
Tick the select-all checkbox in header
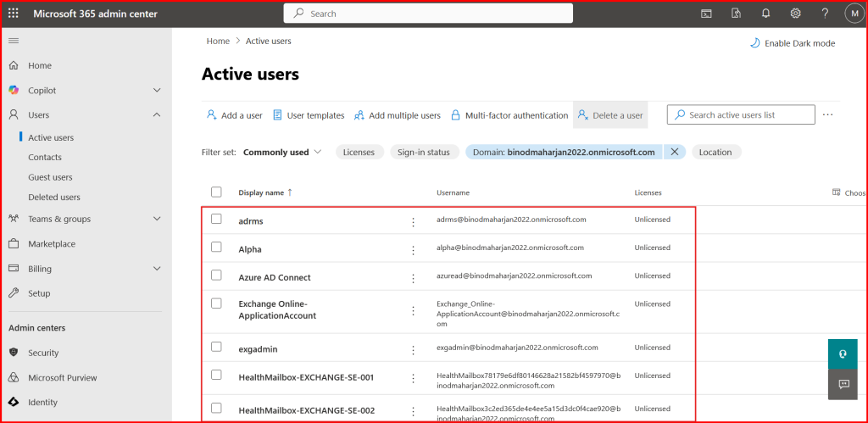pyautogui.click(x=216, y=192)
